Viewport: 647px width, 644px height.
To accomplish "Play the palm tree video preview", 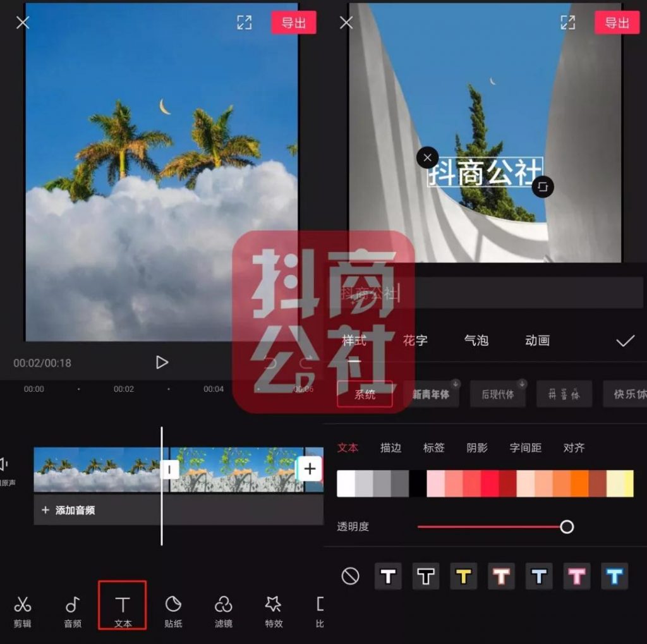I will 162,363.
